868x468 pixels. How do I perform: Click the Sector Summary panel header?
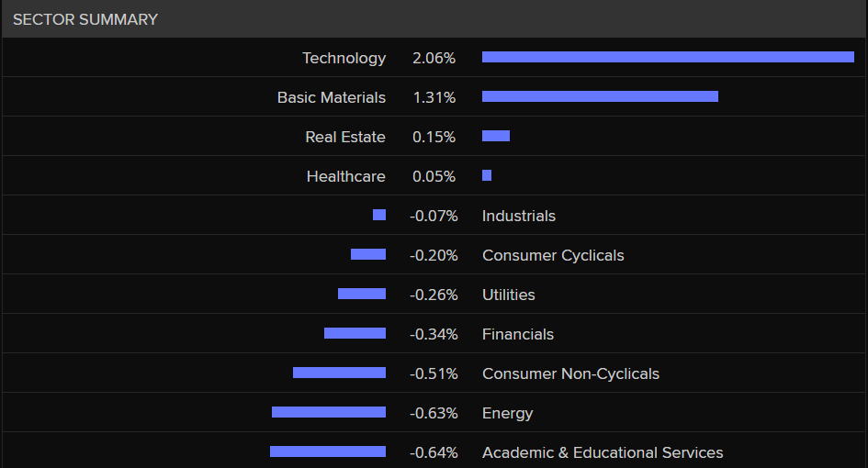(x=85, y=19)
